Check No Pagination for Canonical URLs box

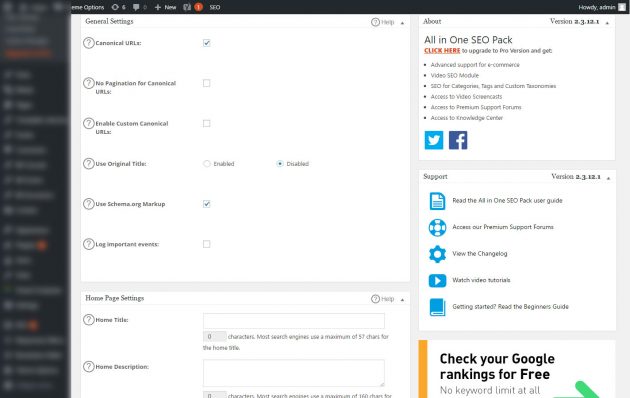point(207,83)
